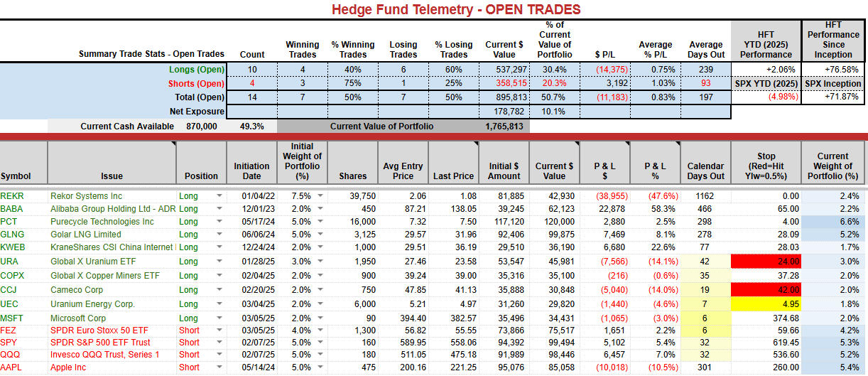Expand the Short position dropdown for SPY

[219, 343]
